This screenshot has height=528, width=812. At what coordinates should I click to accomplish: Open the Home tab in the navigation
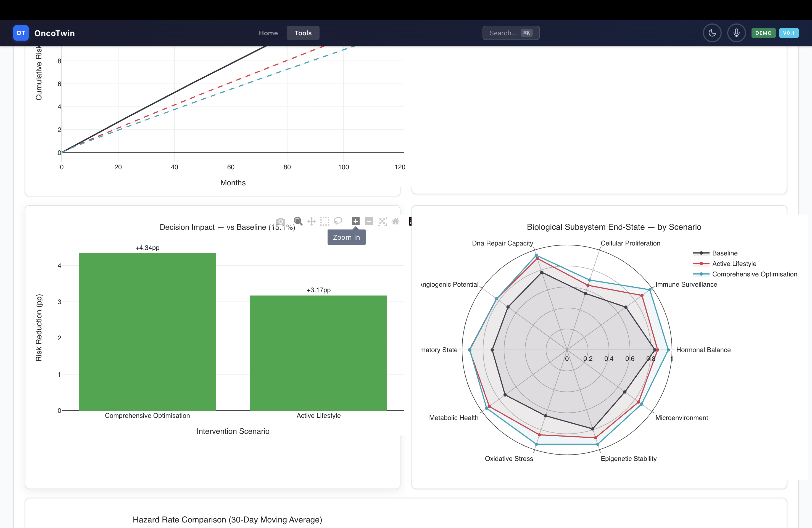coord(268,33)
